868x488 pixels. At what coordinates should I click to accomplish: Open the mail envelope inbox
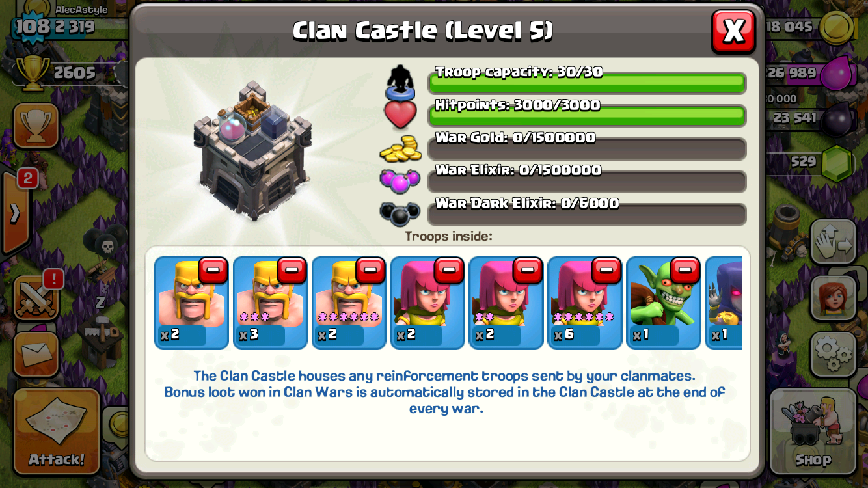tap(36, 355)
